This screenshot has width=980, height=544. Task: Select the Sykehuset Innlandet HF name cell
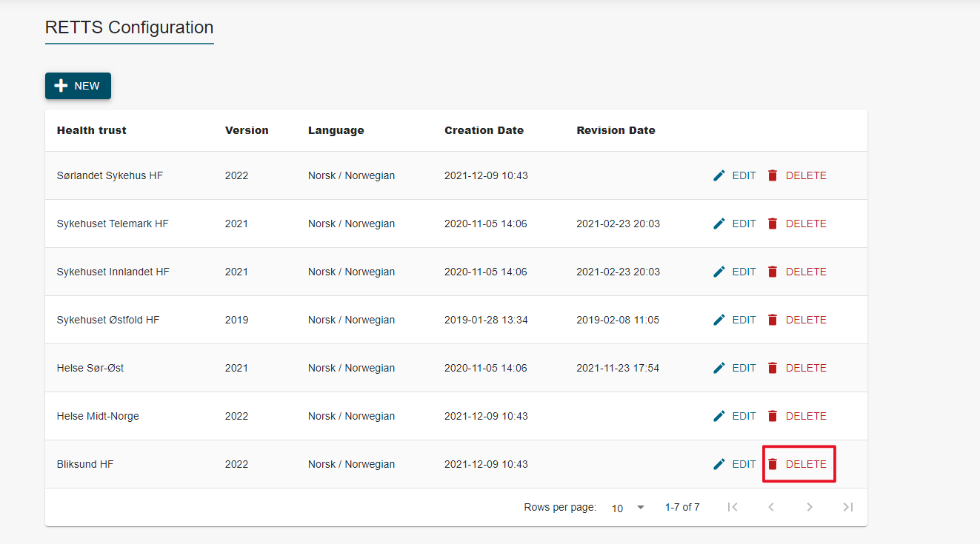coord(113,272)
